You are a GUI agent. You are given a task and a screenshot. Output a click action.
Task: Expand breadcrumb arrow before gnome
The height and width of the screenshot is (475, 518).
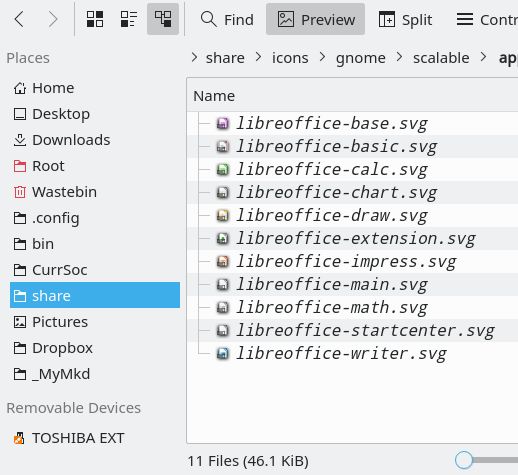point(322,58)
